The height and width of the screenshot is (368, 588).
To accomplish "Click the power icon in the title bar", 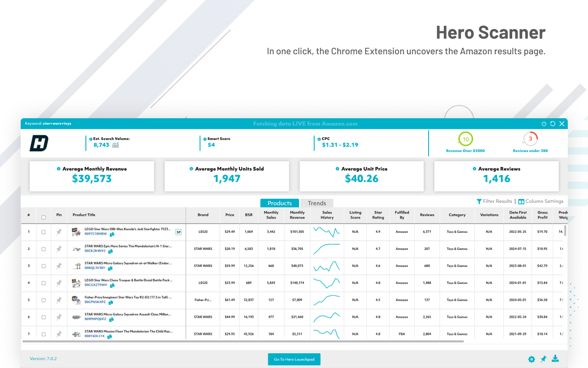I will tap(544, 123).
